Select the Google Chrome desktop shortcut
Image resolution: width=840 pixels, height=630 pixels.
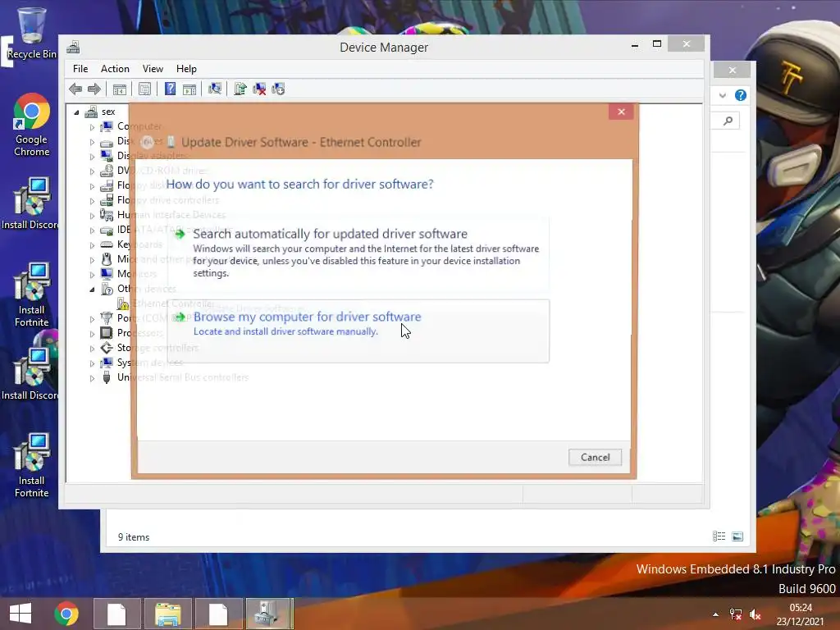coord(31,125)
